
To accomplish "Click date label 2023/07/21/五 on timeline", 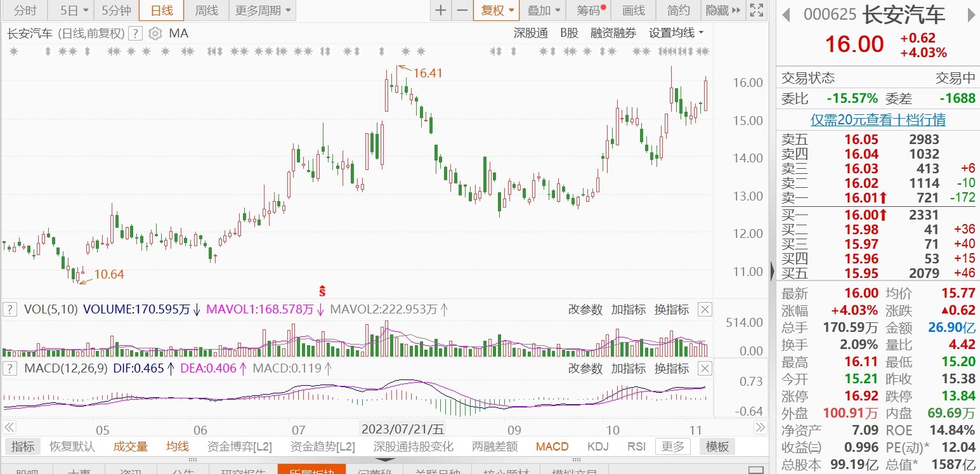I will coord(403,429).
